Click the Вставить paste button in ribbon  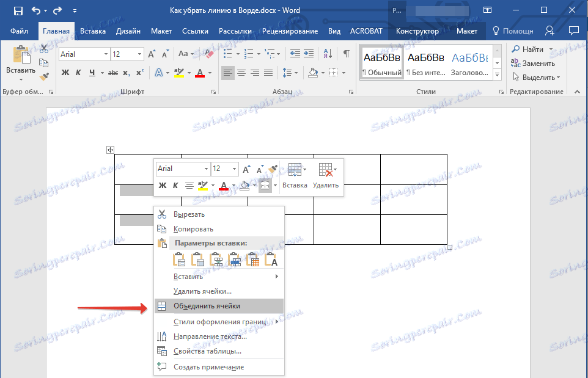click(x=21, y=62)
